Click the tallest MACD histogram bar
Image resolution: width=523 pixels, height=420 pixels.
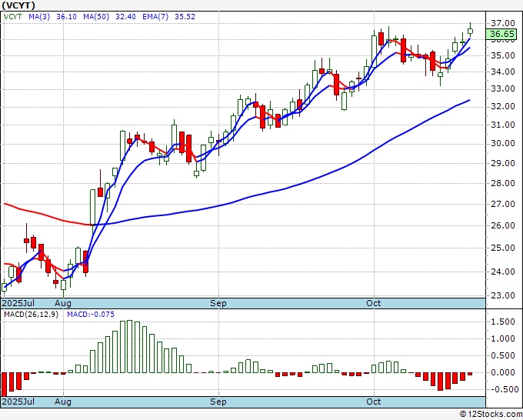coord(130,347)
